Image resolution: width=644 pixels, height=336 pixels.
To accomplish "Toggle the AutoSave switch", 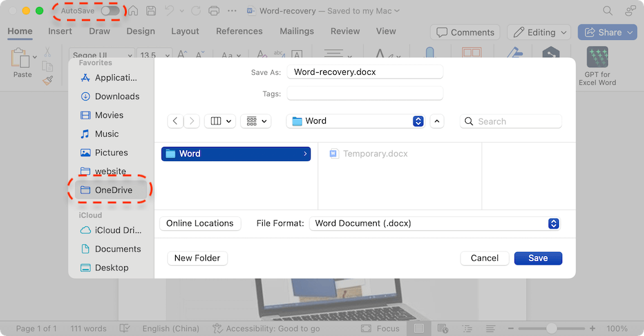I will click(111, 11).
